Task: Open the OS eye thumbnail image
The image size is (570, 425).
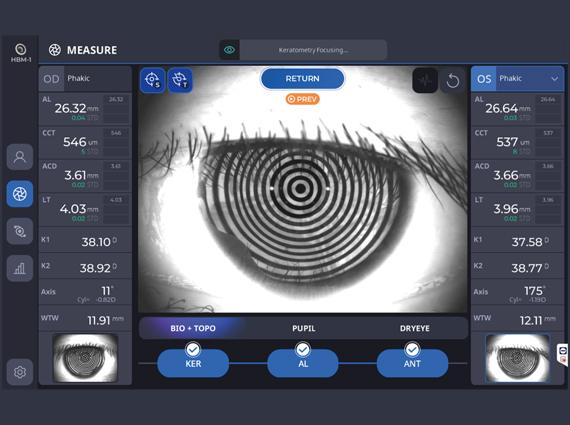Action: tap(518, 358)
